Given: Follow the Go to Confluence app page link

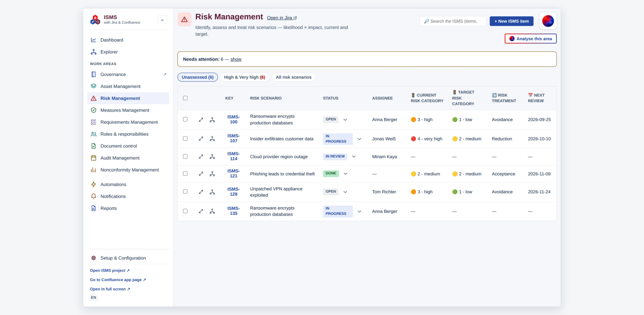Looking at the screenshot, I should [x=118, y=280].
